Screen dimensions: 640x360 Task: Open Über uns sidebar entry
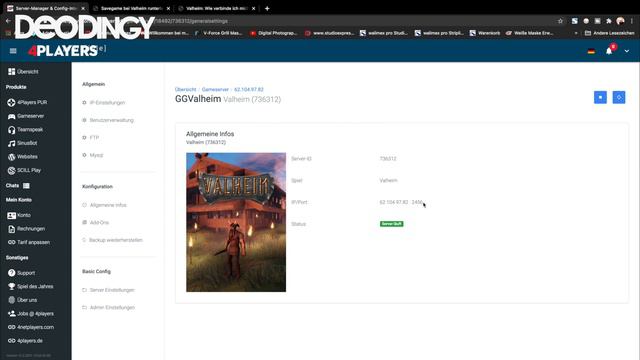[x=22, y=300]
